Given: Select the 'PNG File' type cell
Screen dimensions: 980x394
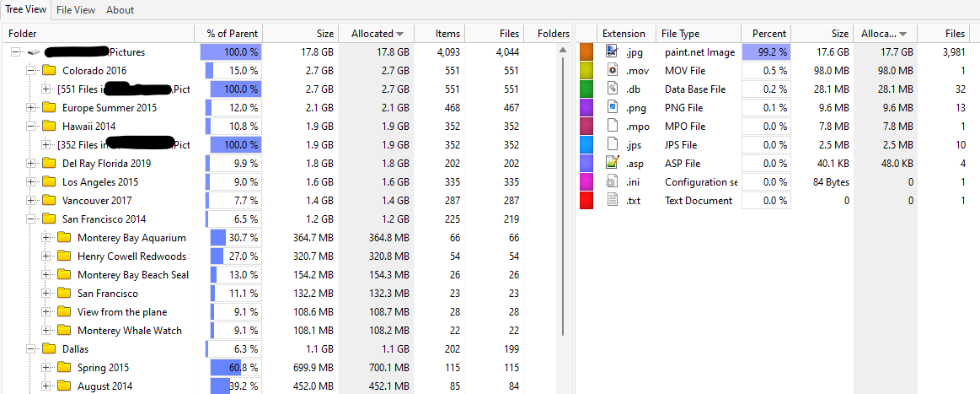Looking at the screenshot, I should (685, 107).
